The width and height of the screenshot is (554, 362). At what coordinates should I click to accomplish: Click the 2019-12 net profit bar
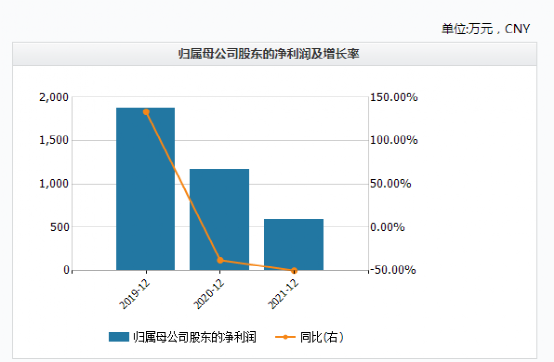click(x=146, y=189)
